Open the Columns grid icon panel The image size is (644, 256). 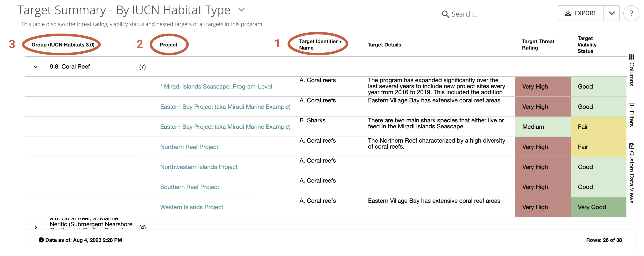[x=631, y=57]
